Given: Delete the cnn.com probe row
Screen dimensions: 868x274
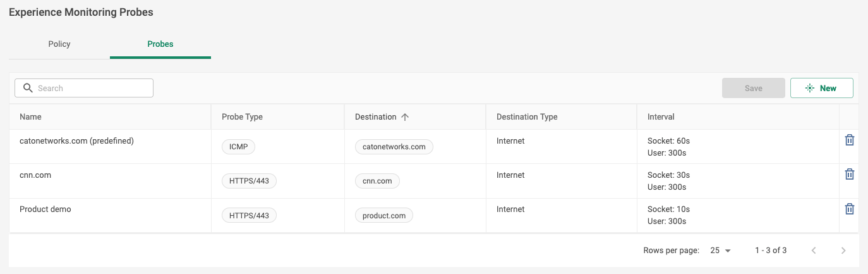Looking at the screenshot, I should pyautogui.click(x=850, y=174).
